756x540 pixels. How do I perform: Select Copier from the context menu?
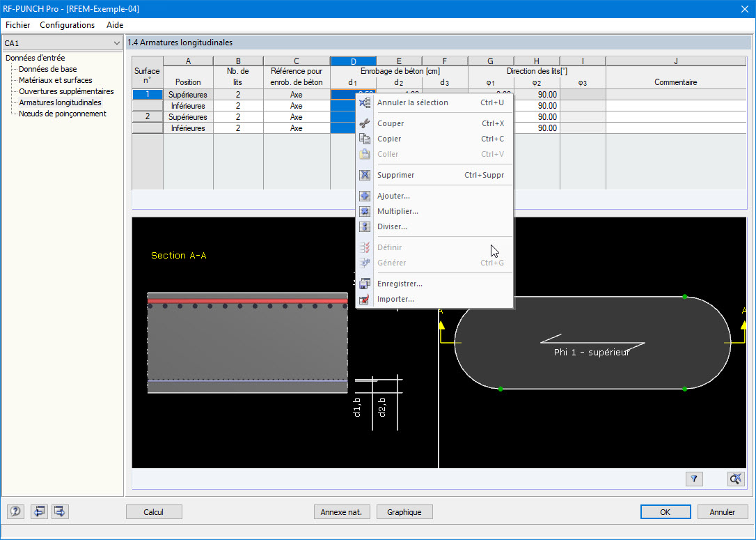coord(434,139)
